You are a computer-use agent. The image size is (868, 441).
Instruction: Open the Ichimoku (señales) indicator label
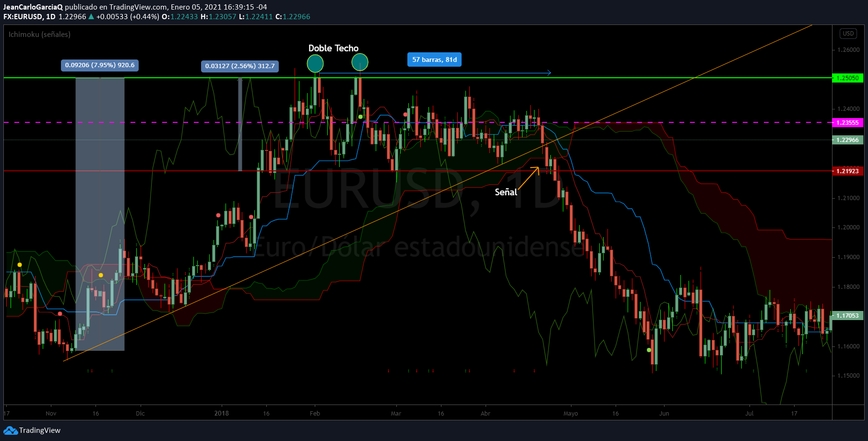[39, 35]
